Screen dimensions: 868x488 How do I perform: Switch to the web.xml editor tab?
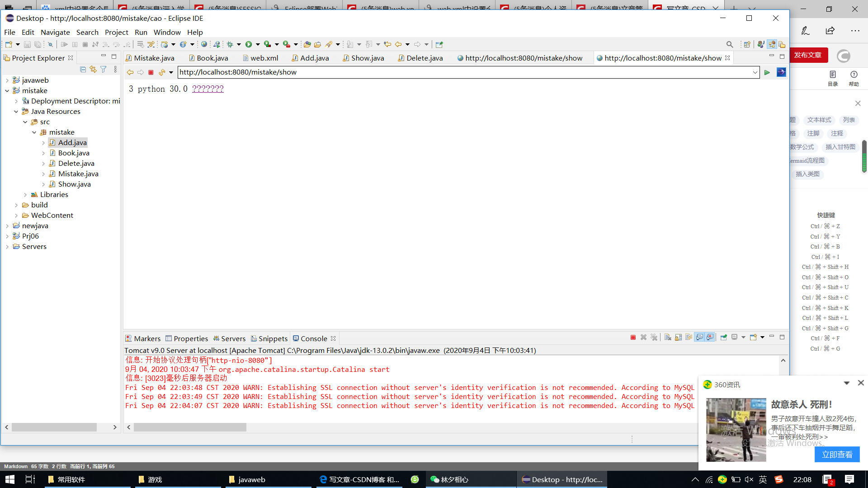(x=260, y=58)
